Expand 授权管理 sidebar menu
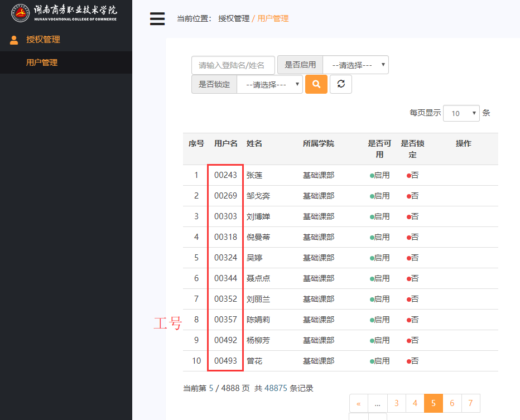This screenshot has width=520, height=420. coord(43,40)
